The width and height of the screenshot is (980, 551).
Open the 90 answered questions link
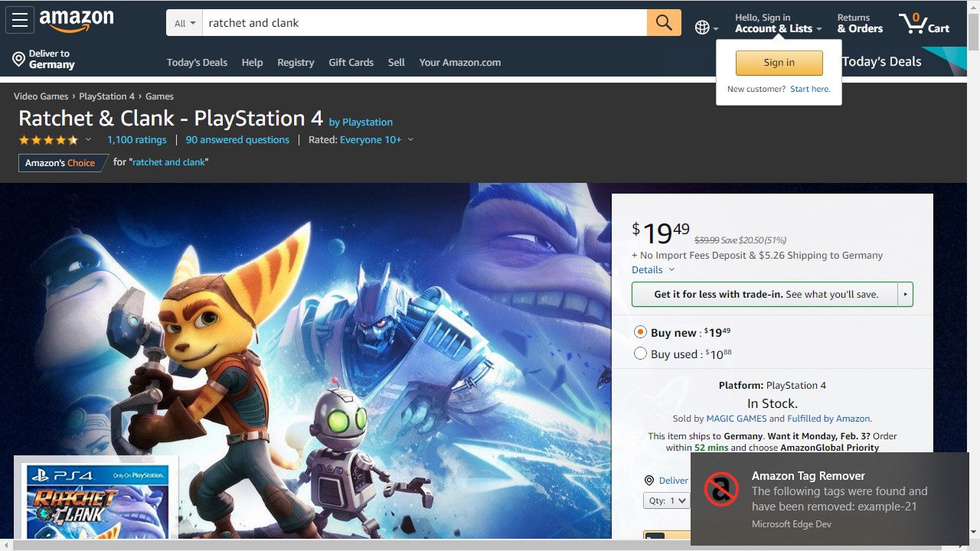pyautogui.click(x=237, y=140)
